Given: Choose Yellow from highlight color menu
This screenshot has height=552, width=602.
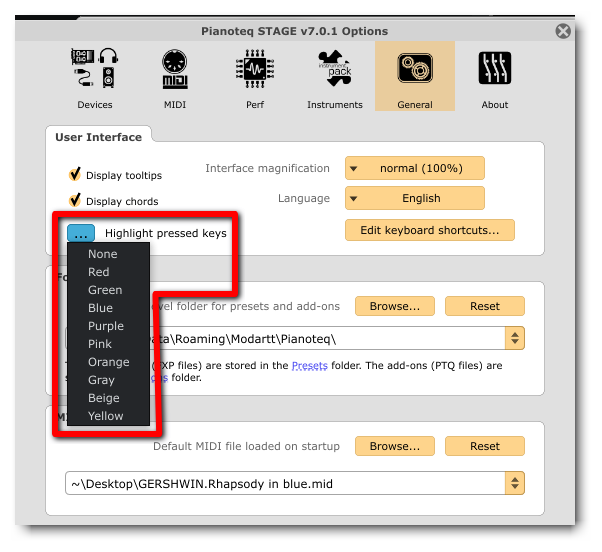Looking at the screenshot, I should [108, 416].
